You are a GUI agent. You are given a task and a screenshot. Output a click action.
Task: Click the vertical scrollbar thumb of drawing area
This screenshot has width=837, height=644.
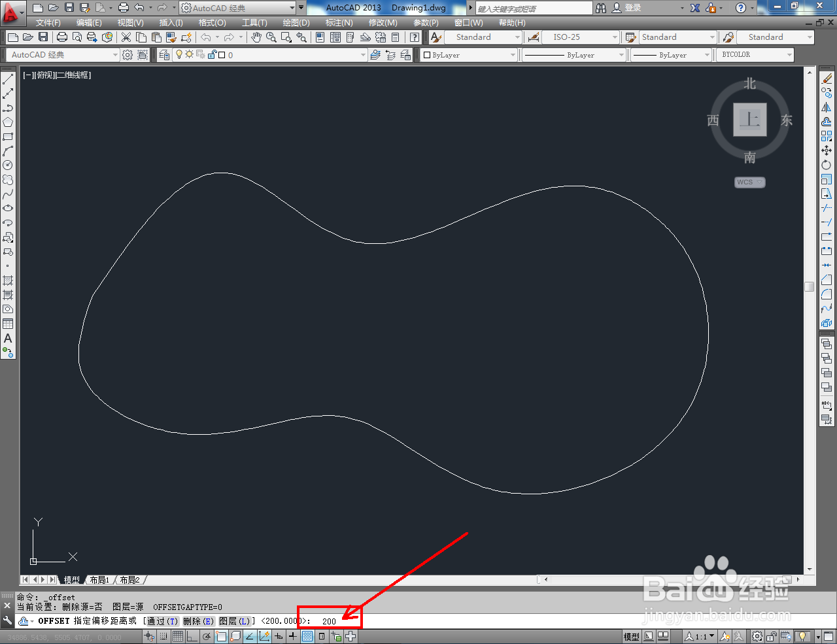[x=810, y=286]
